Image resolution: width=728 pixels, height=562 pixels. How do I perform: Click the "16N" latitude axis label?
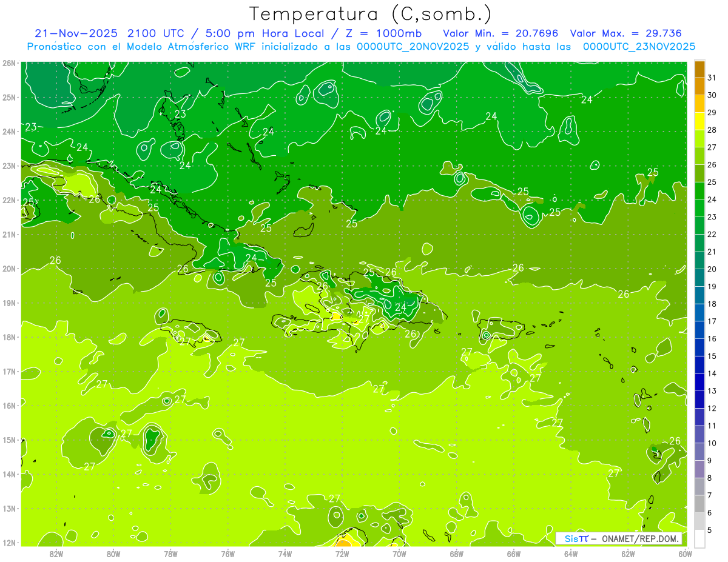pos(8,406)
